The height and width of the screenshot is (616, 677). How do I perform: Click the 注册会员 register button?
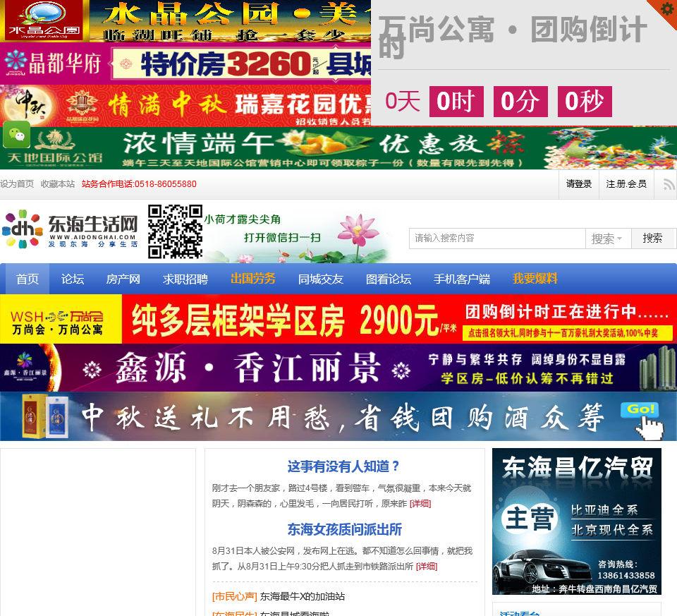pos(626,184)
